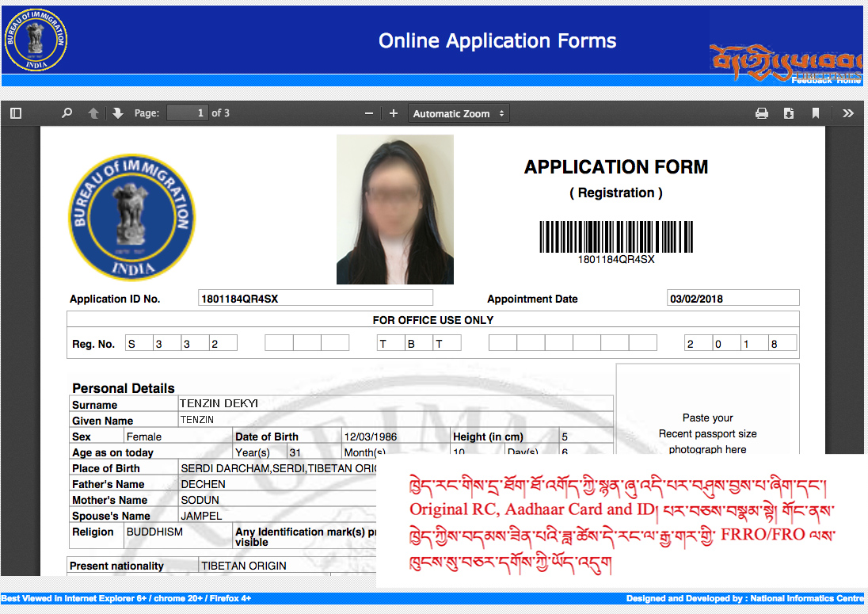868x614 pixels.
Task: Click the barcode under Registration
Action: coord(615,237)
